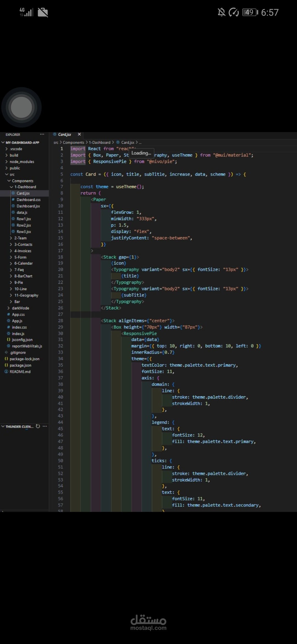Expand the 2-Team folder
Image resolution: width=297 pixels, height=644 pixels.
(20, 238)
